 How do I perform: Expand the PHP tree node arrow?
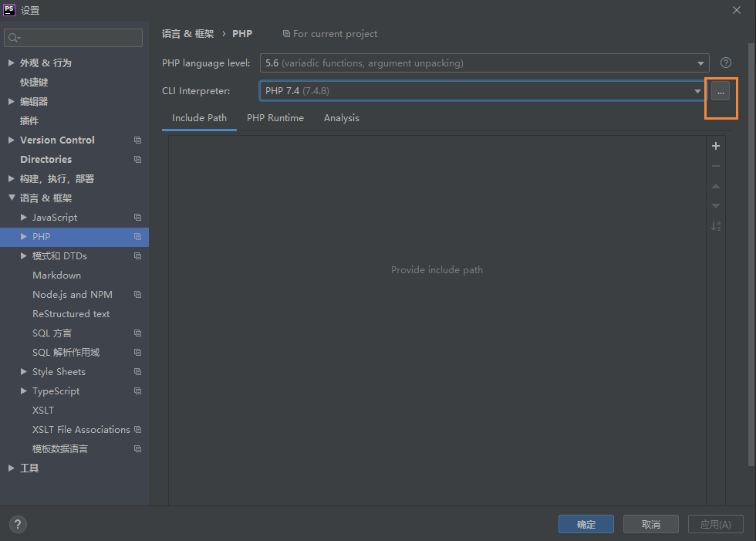[x=24, y=237]
